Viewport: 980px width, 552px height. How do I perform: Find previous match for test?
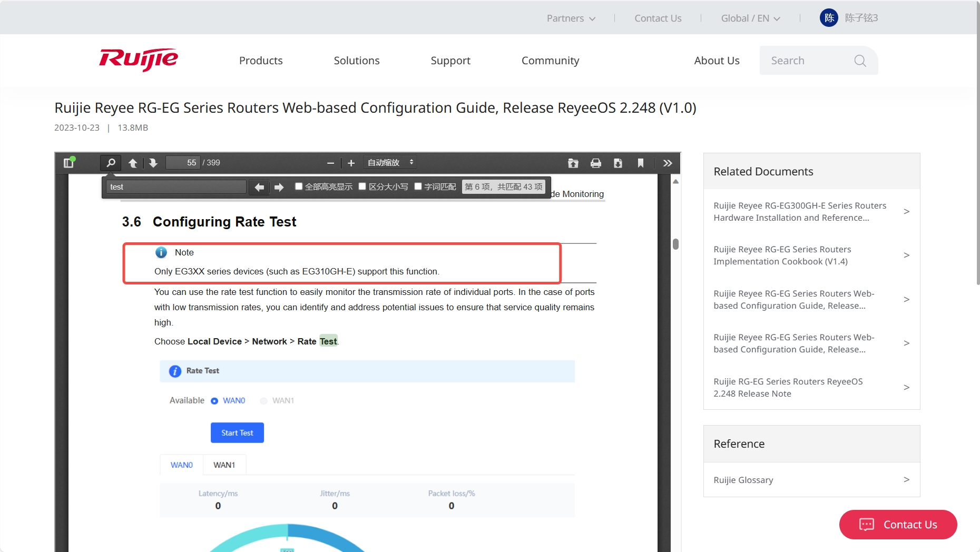(x=259, y=187)
